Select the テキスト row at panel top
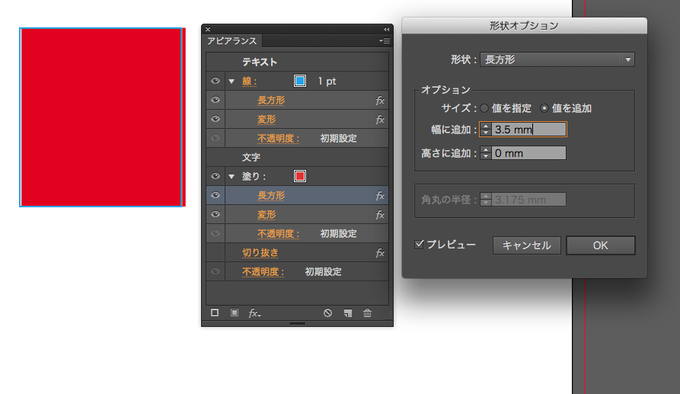The image size is (680, 394). (x=297, y=62)
